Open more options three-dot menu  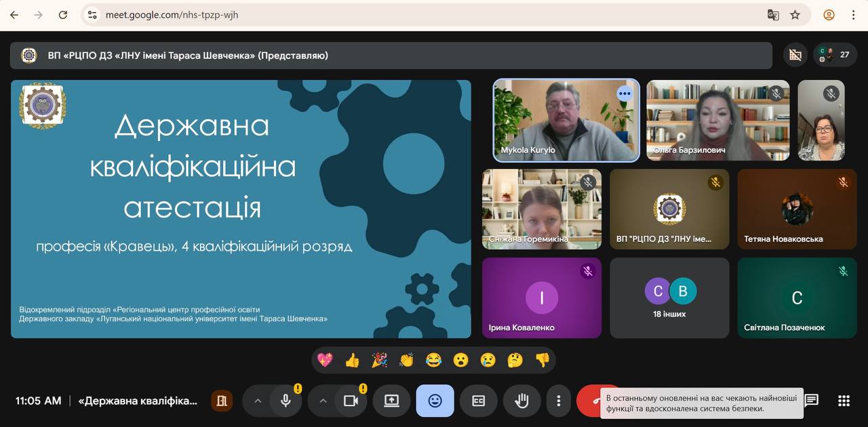click(x=558, y=401)
